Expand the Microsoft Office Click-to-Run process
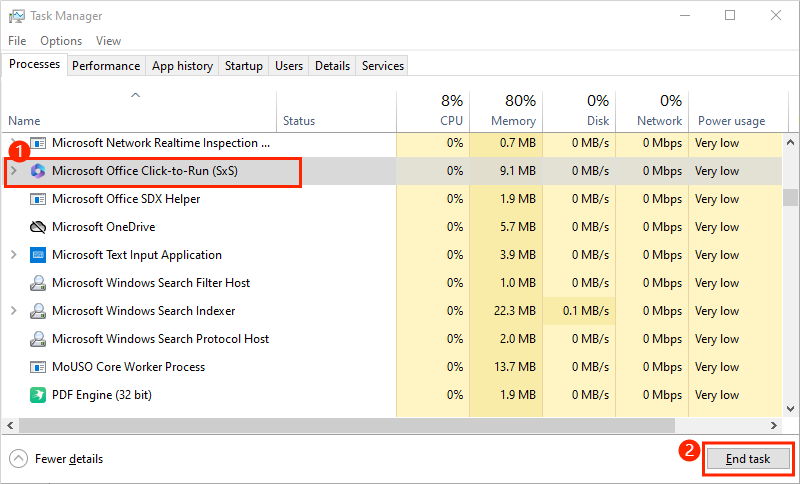This screenshot has width=800, height=484. [14, 171]
